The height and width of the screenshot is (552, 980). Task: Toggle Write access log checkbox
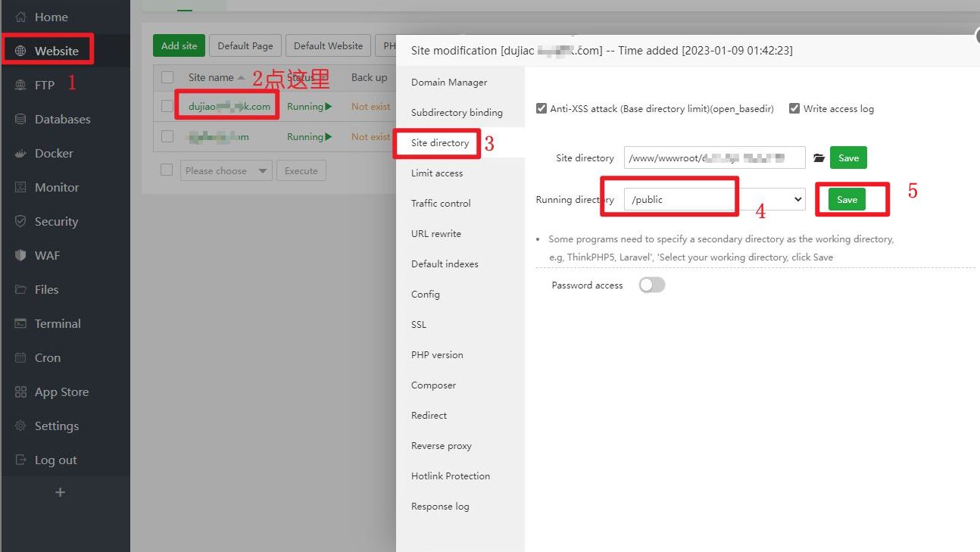(794, 108)
